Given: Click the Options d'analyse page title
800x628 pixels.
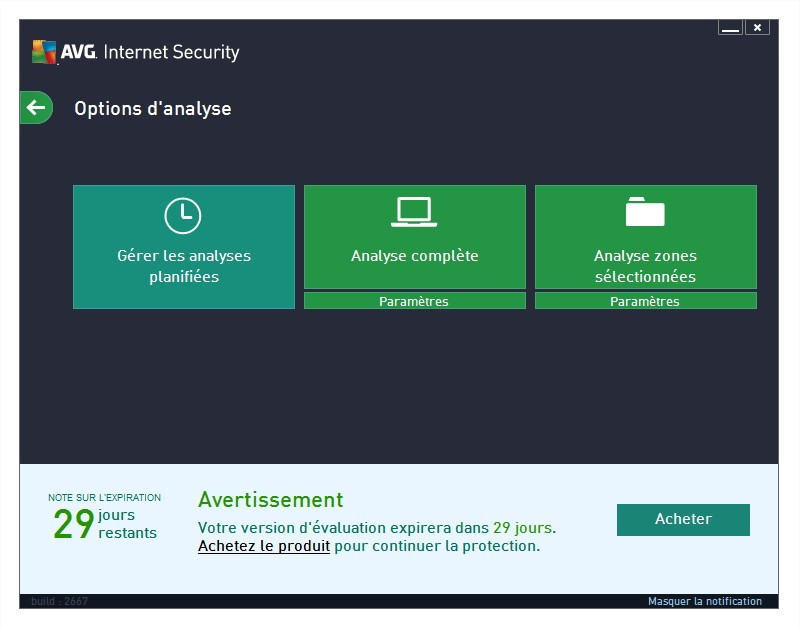Looking at the screenshot, I should pyautogui.click(x=152, y=108).
